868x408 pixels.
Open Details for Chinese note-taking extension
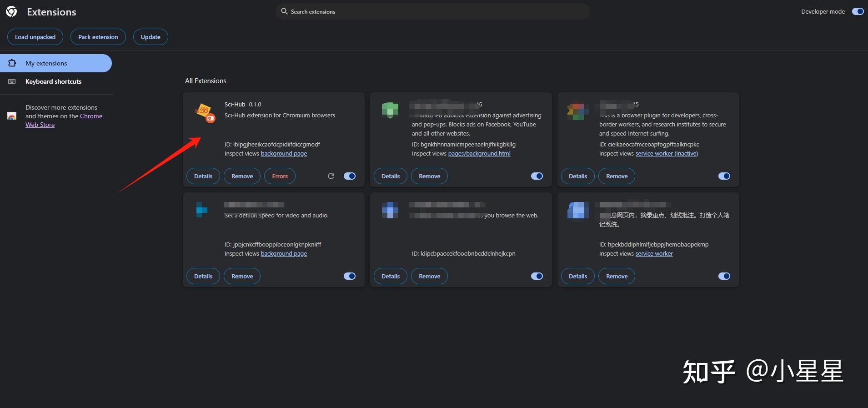click(x=578, y=276)
